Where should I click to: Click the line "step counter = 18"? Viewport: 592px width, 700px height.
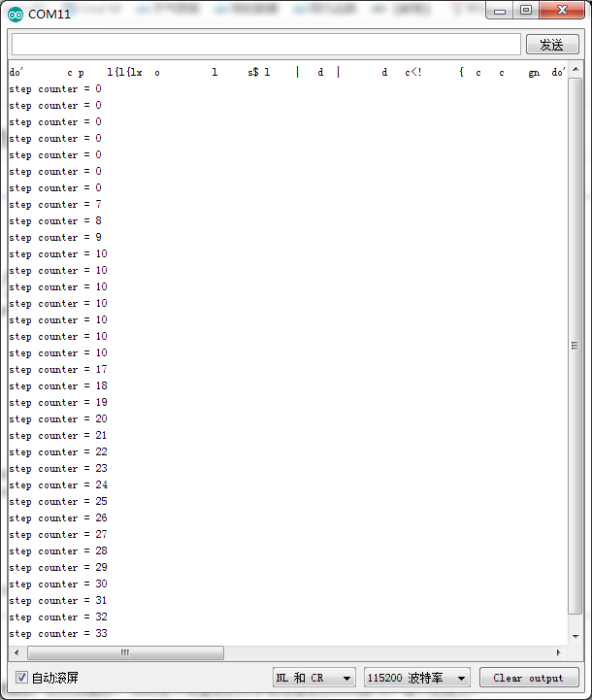point(58,386)
